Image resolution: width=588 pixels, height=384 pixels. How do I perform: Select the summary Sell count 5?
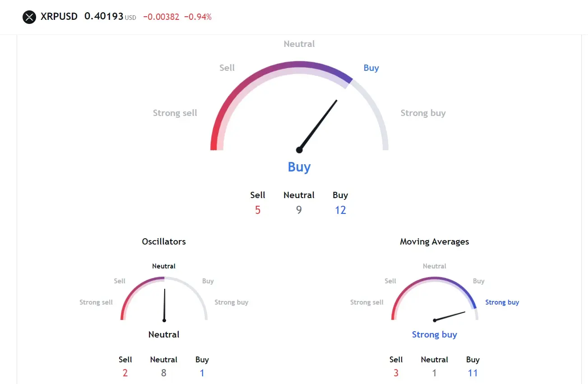[x=258, y=210]
